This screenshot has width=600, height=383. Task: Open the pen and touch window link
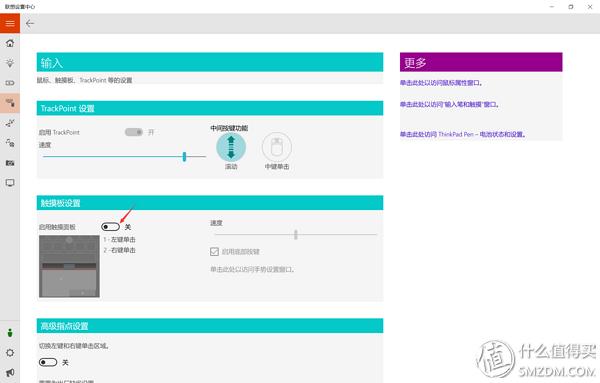449,104
